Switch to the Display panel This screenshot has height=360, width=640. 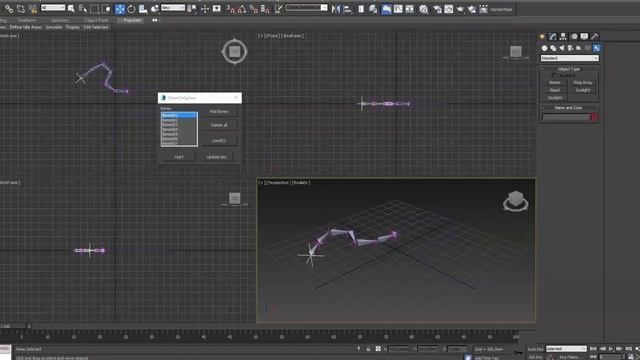point(584,36)
